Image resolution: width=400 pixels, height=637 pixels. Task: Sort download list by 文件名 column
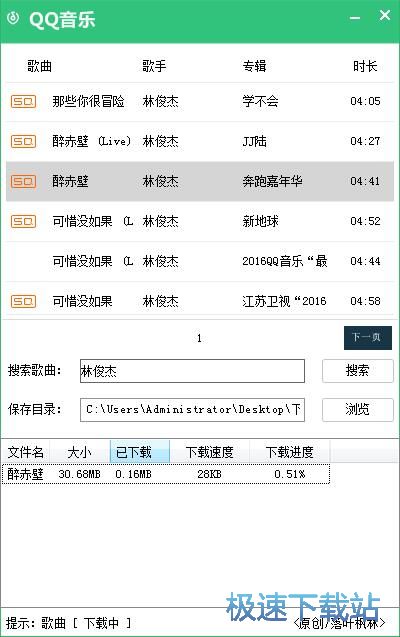26,452
